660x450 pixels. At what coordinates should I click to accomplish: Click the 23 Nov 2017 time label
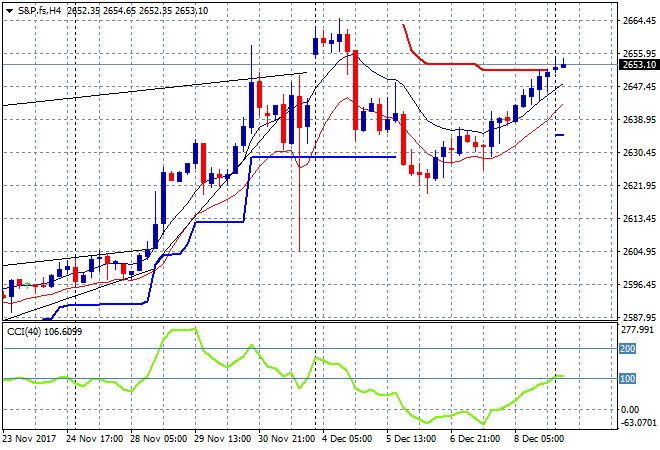[x=29, y=439]
